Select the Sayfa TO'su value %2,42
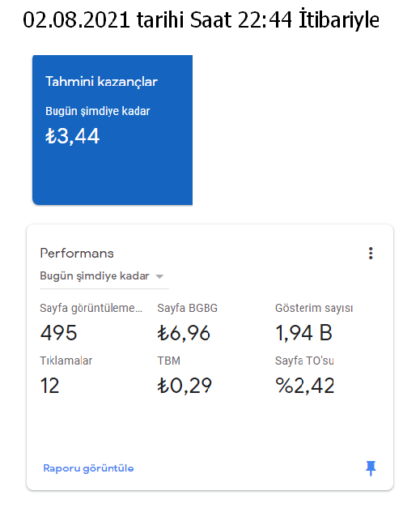420x508 pixels. [305, 386]
